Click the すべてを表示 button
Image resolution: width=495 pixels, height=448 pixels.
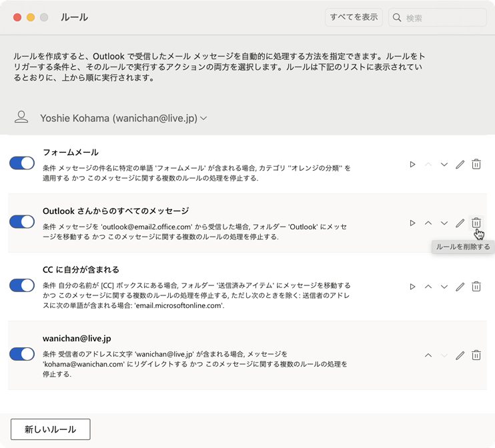point(354,17)
